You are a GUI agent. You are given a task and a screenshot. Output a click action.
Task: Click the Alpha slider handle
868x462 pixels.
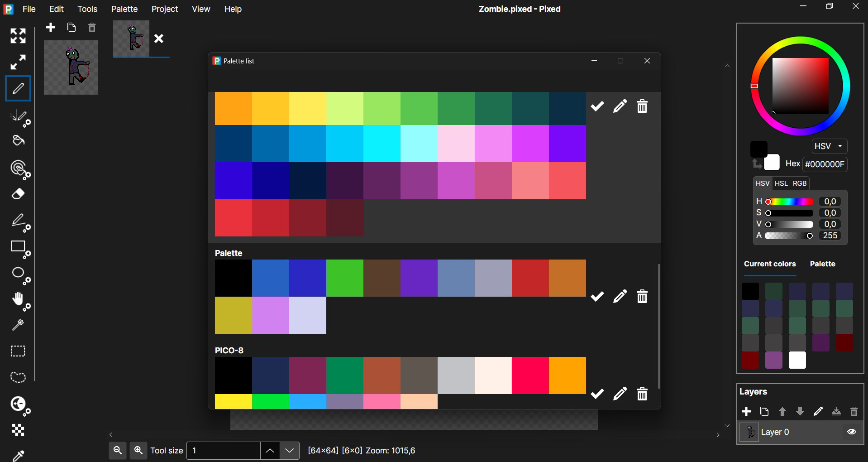(x=810, y=236)
